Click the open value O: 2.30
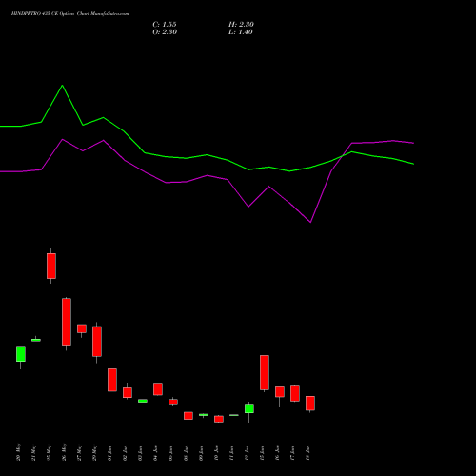The height and width of the screenshot is (476, 476). coord(165,32)
